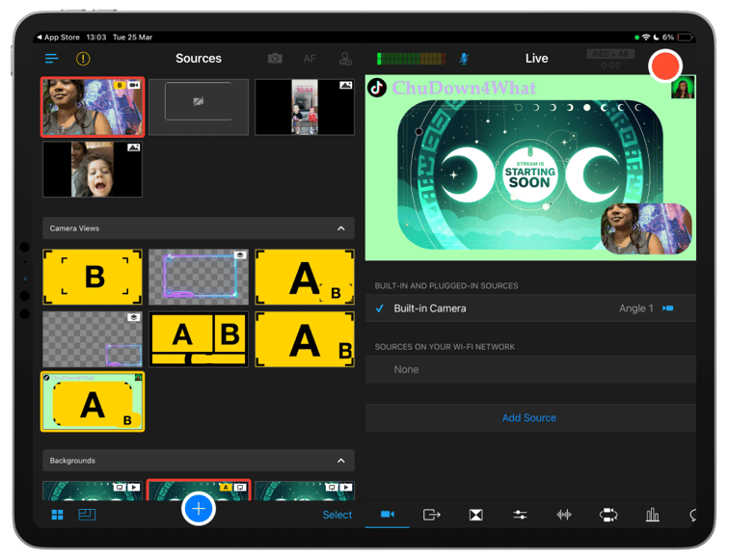Tap the Select button

point(337,515)
